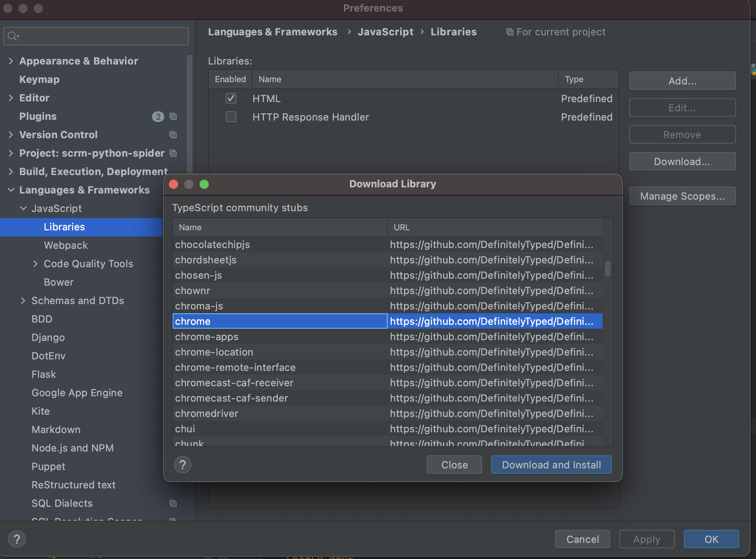Click Languages & Frameworks breadcrumb
The width and height of the screenshot is (756, 559).
272,32
